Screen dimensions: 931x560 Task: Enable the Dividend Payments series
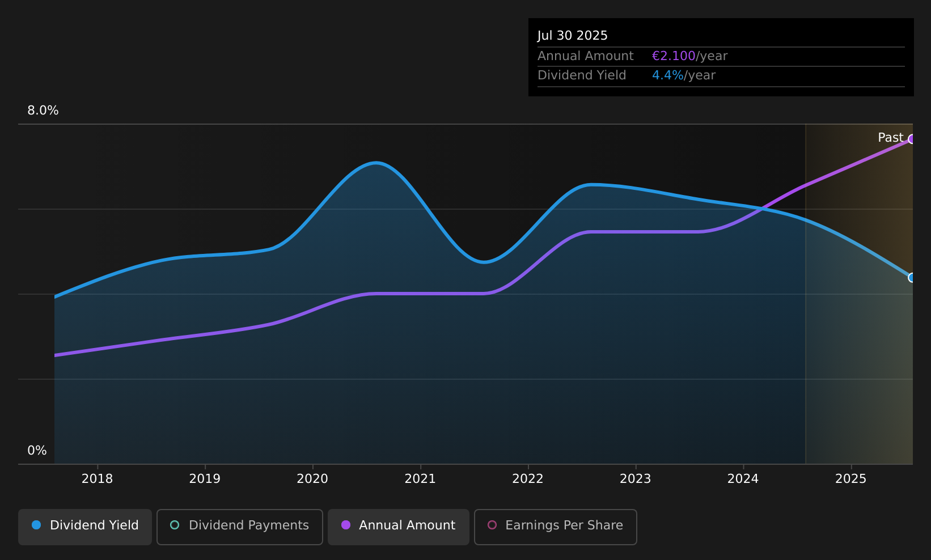tap(240, 527)
